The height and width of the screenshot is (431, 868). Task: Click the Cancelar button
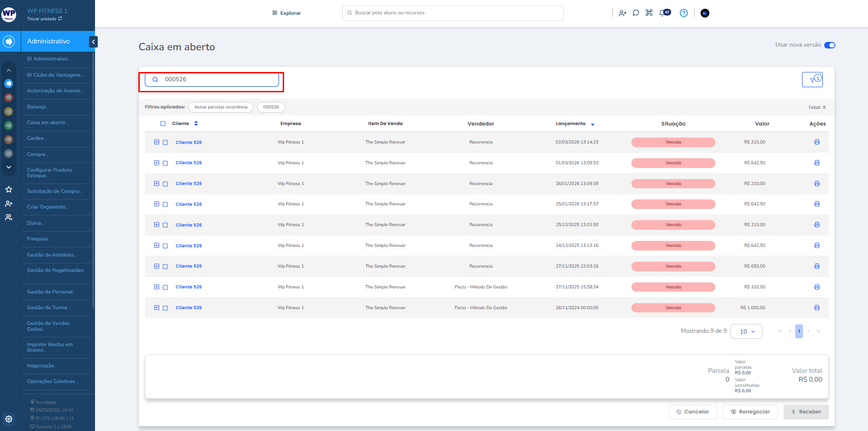pos(692,412)
